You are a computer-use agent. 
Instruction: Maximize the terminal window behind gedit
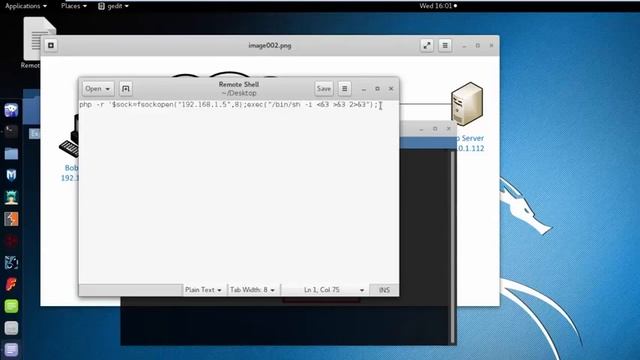(x=435, y=129)
